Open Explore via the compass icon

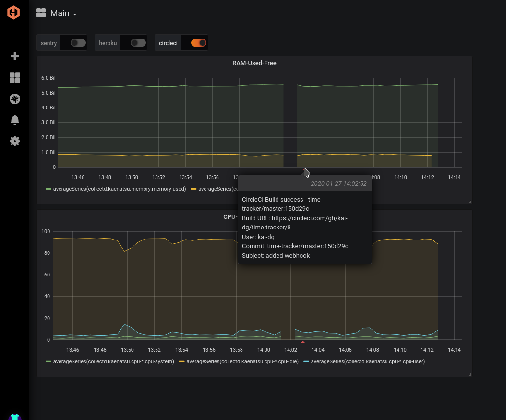15,99
